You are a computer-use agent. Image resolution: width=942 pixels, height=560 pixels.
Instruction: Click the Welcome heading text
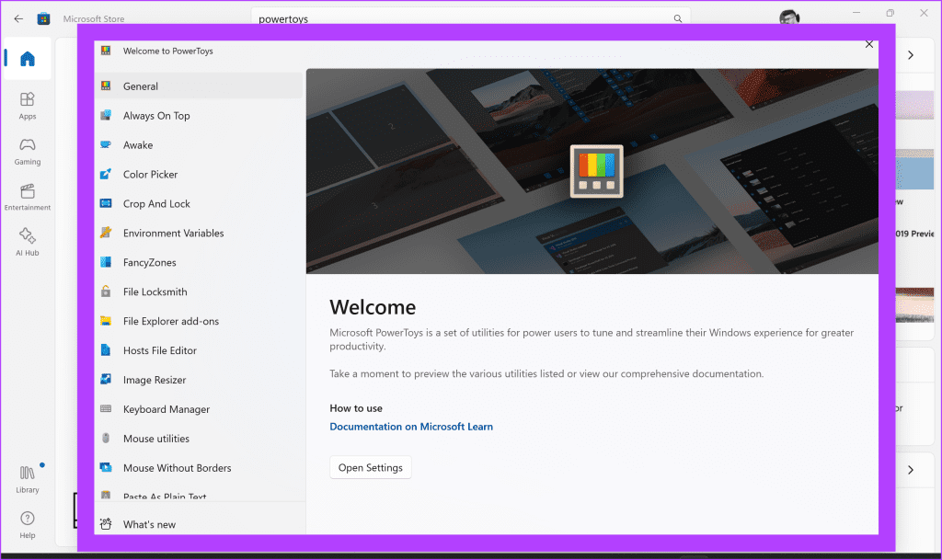373,307
